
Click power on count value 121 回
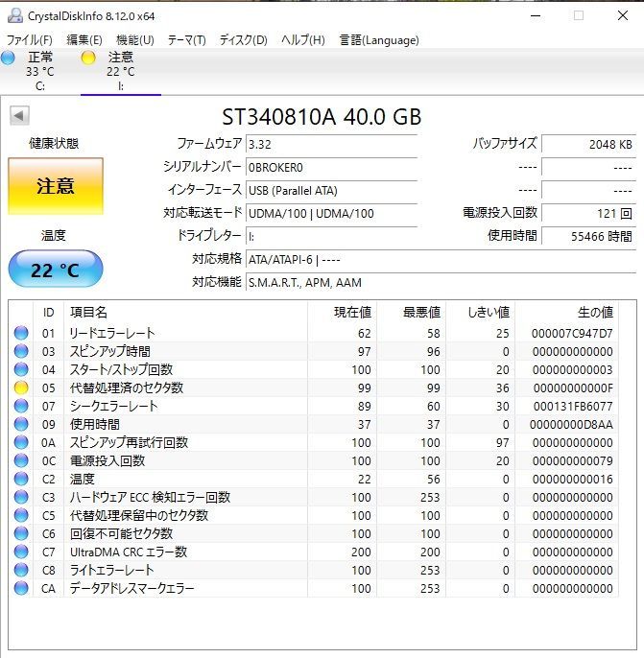click(x=589, y=213)
